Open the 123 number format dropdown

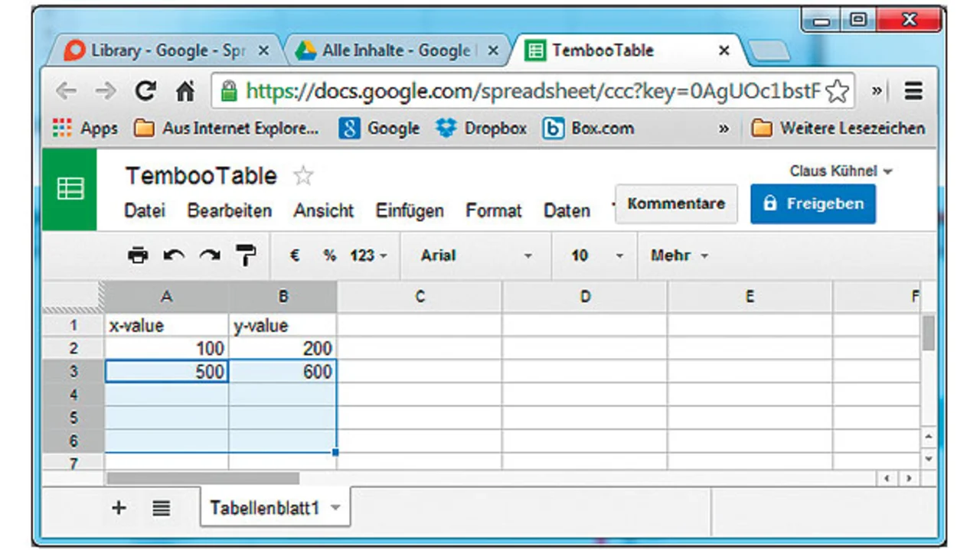368,255
